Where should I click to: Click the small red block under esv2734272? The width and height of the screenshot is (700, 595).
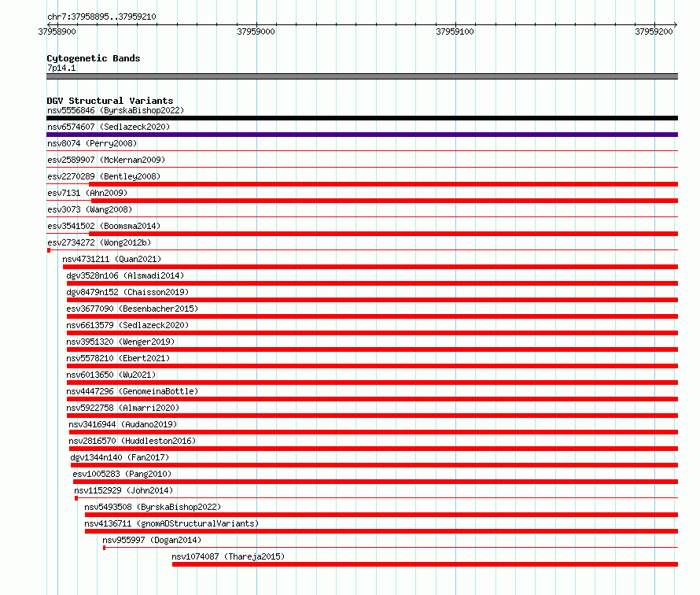tap(49, 250)
